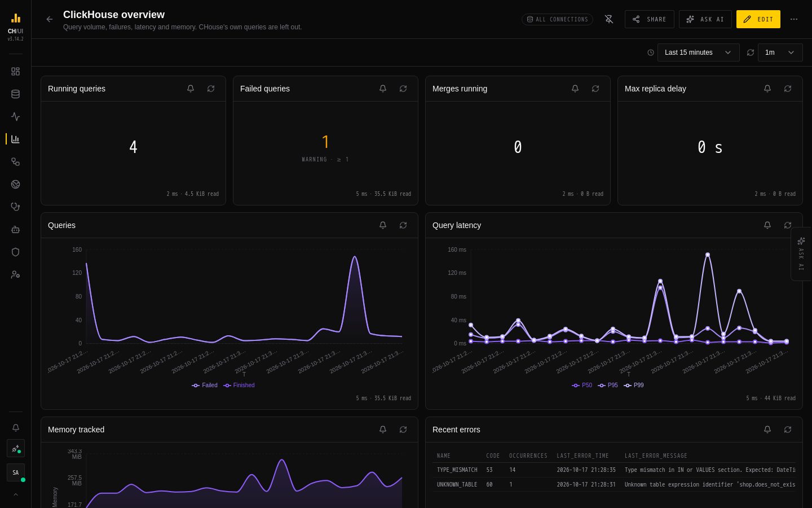Screen dimensions: 812x508
Task: Open the Last 15 minutes time range dropdown
Action: point(698,52)
